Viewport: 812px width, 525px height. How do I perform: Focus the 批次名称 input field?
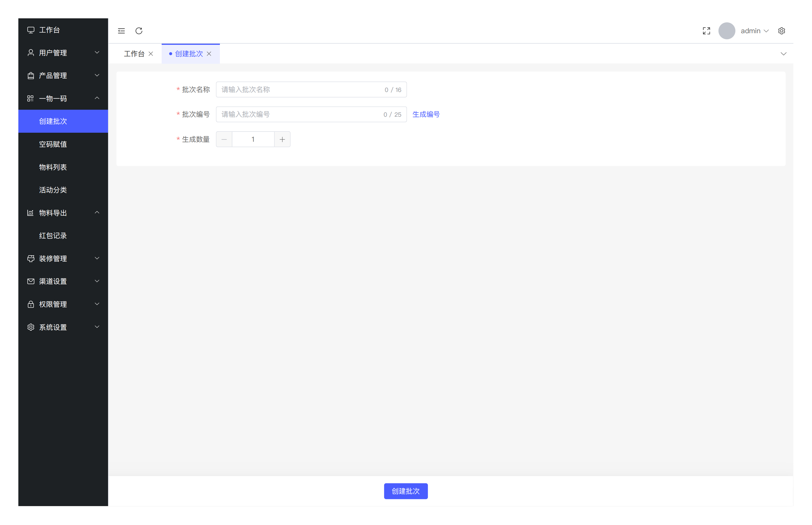pos(300,89)
